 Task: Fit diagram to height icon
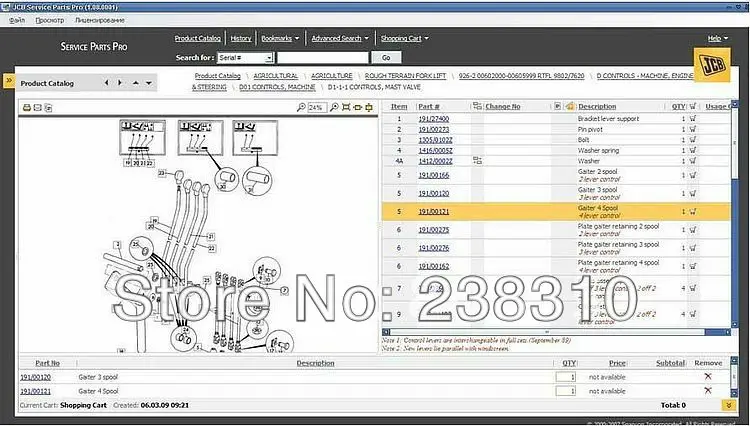(x=369, y=107)
